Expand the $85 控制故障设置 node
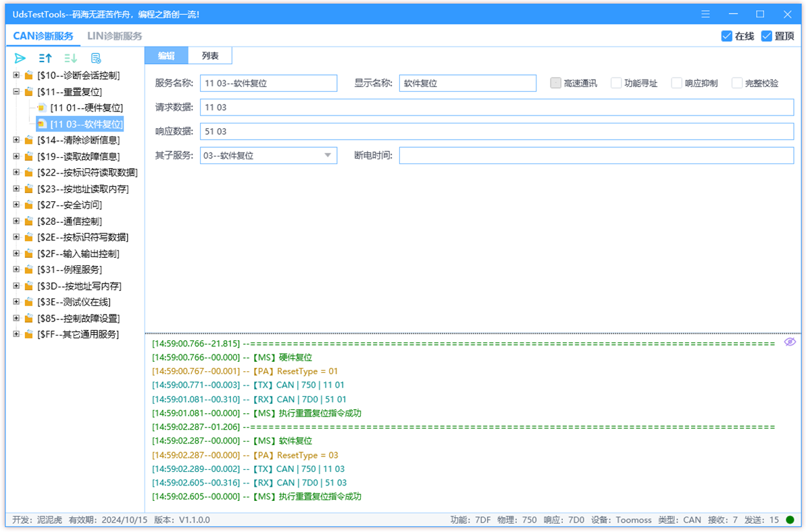The height and width of the screenshot is (532, 806). coord(16,319)
